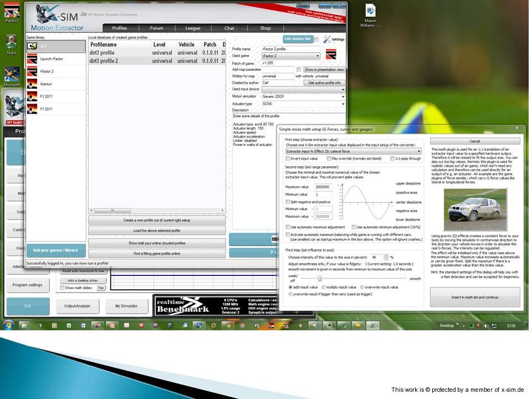Click the rFactor 2 logo beside profile name
Screen dimensions: 532x399
pyautogui.click(x=331, y=54)
